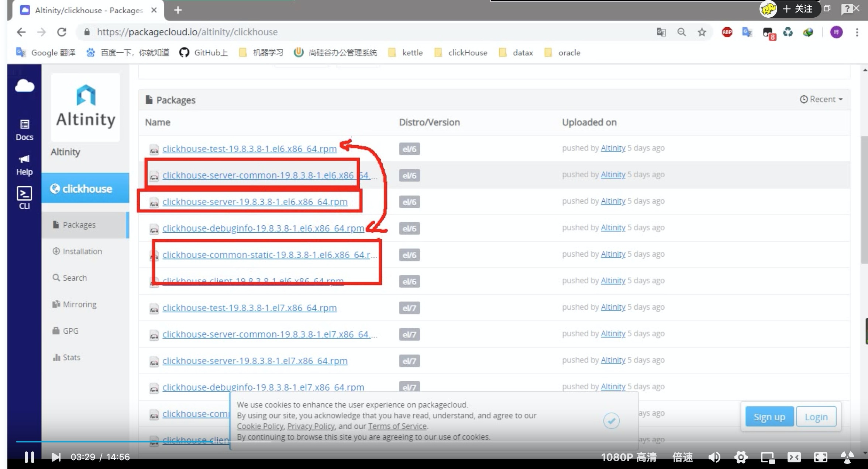Click the Altinity logo thumbnail
This screenshot has height=469, width=868.
tap(86, 107)
